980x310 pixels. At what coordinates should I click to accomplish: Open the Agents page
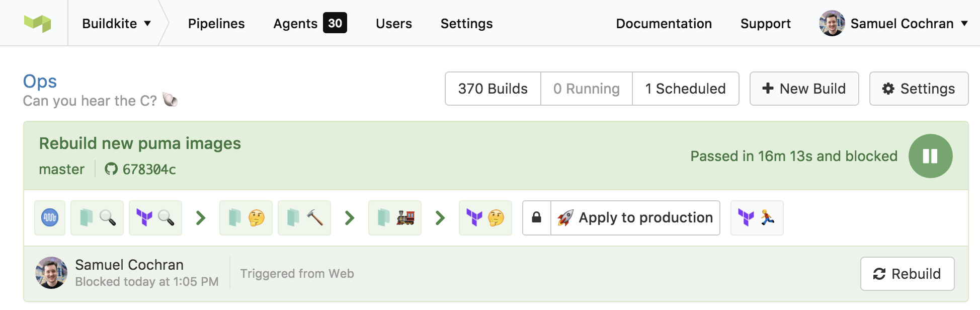[x=295, y=23]
